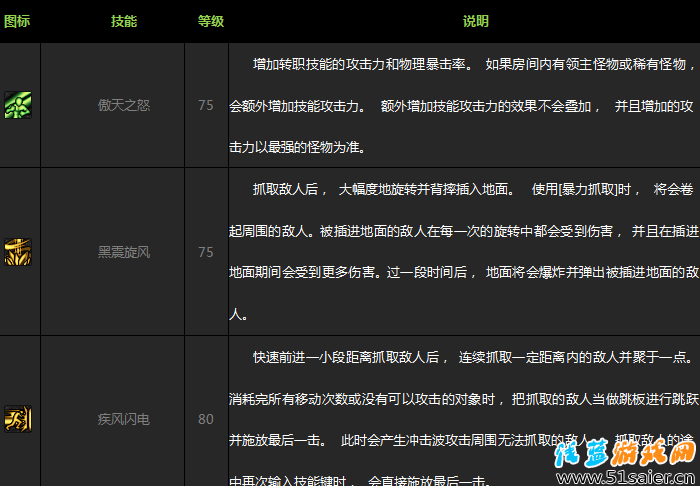Click level 80 in 疾风闪电 row
Image resolution: width=700 pixels, height=486 pixels.
206,420
